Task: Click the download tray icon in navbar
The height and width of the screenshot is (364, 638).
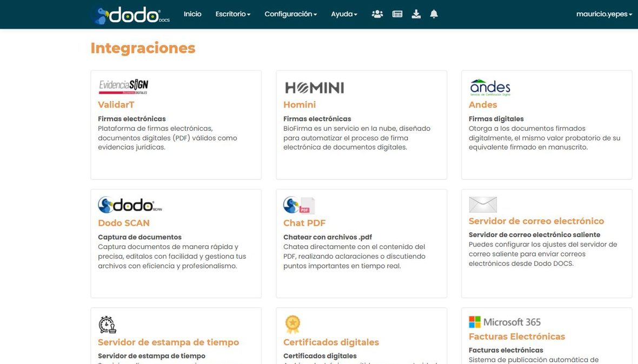Action: point(416,14)
